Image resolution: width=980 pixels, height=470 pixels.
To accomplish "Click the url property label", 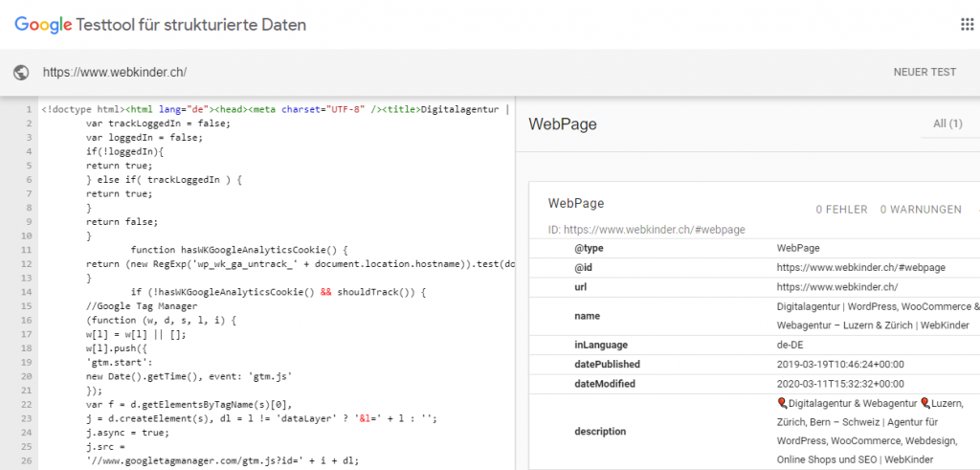I will click(x=581, y=287).
